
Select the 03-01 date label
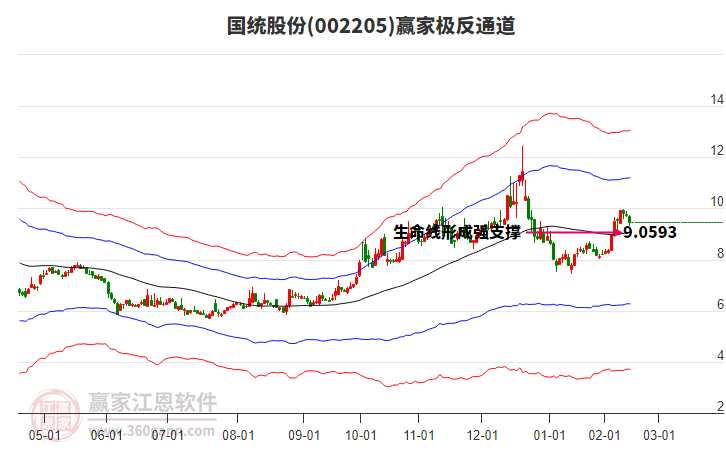[x=659, y=435]
